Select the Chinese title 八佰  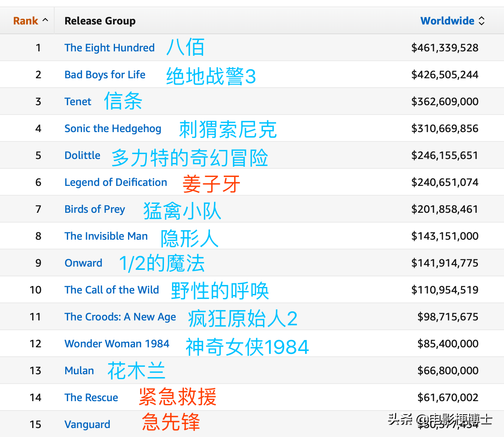(x=186, y=47)
